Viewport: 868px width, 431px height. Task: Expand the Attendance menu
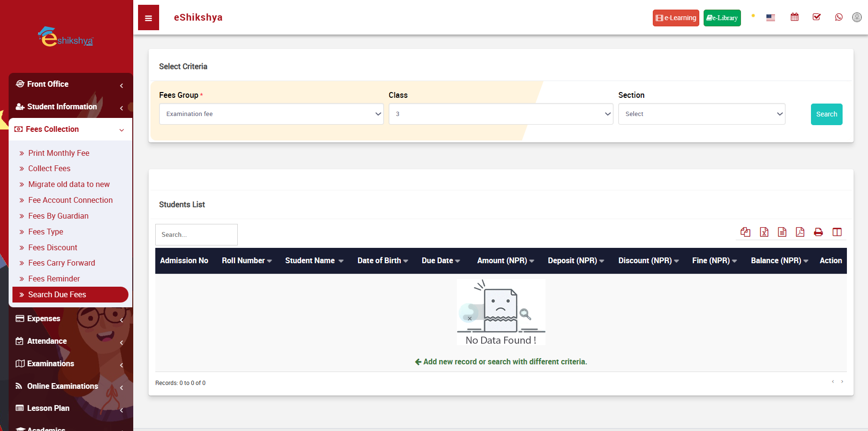[70, 341]
